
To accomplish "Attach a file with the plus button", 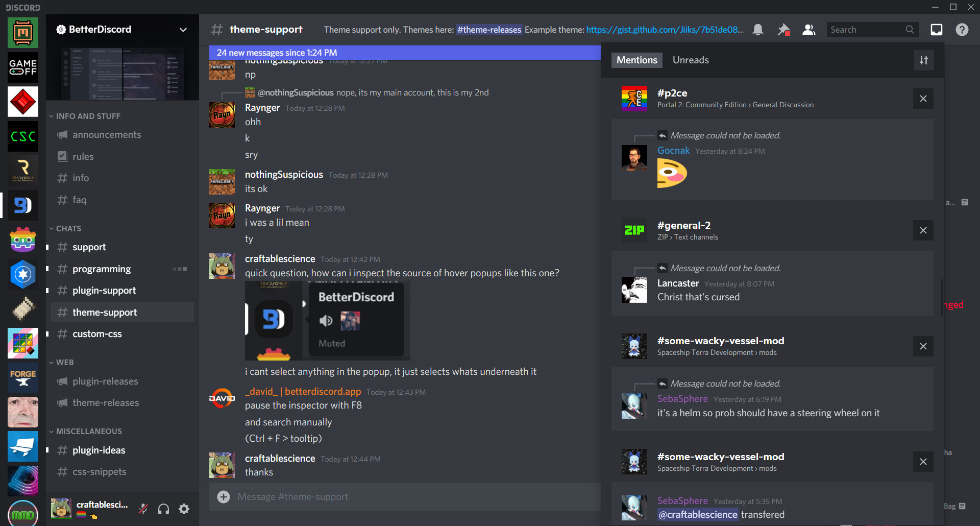I will pyautogui.click(x=224, y=496).
